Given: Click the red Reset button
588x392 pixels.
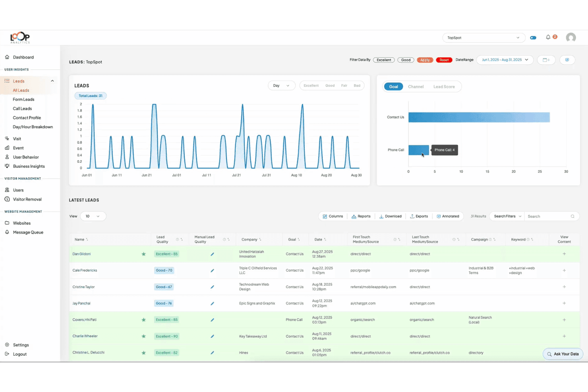Looking at the screenshot, I should click(x=444, y=60).
